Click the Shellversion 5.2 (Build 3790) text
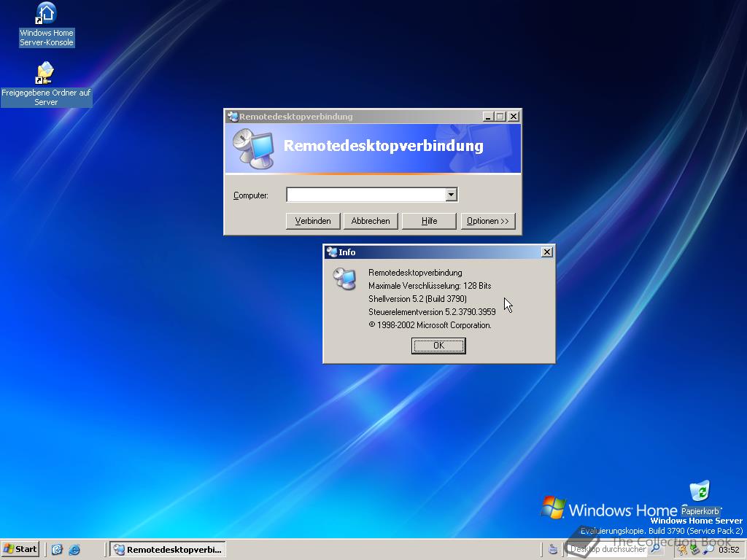747x560 pixels. (x=417, y=298)
